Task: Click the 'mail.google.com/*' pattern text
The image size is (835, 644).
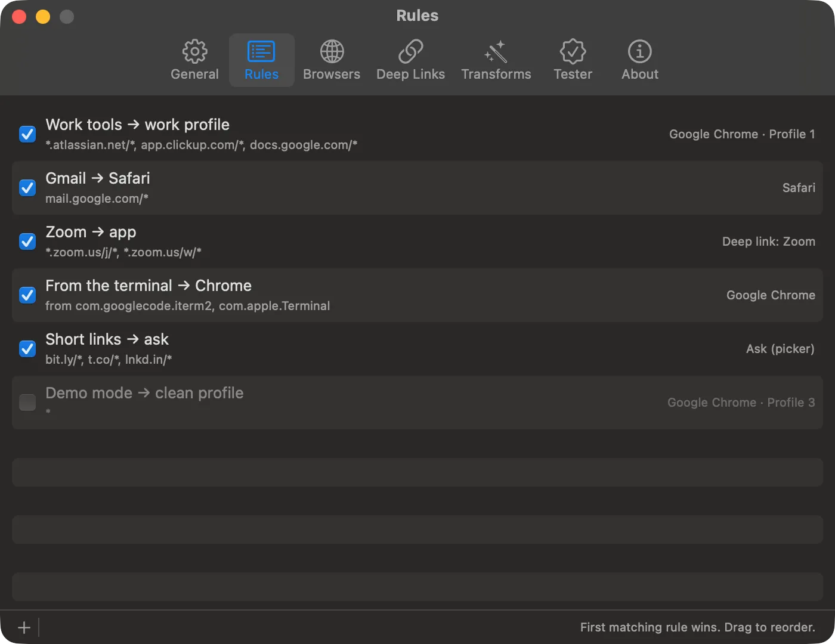Action: coord(97,199)
